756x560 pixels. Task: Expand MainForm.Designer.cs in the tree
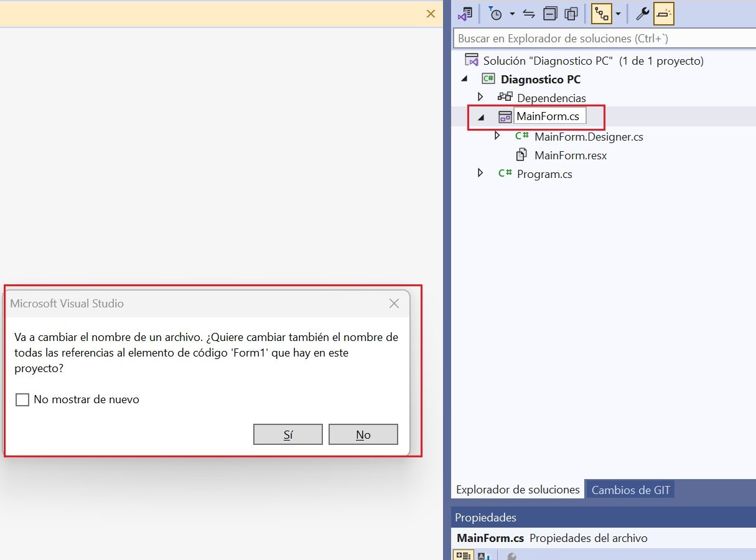tap(497, 136)
